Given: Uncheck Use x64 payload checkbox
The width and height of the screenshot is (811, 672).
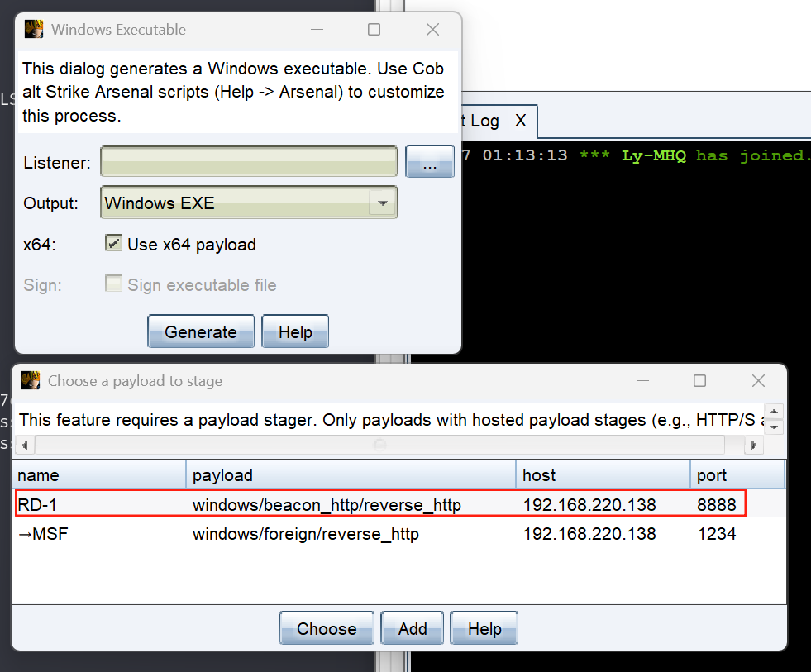Looking at the screenshot, I should (113, 243).
